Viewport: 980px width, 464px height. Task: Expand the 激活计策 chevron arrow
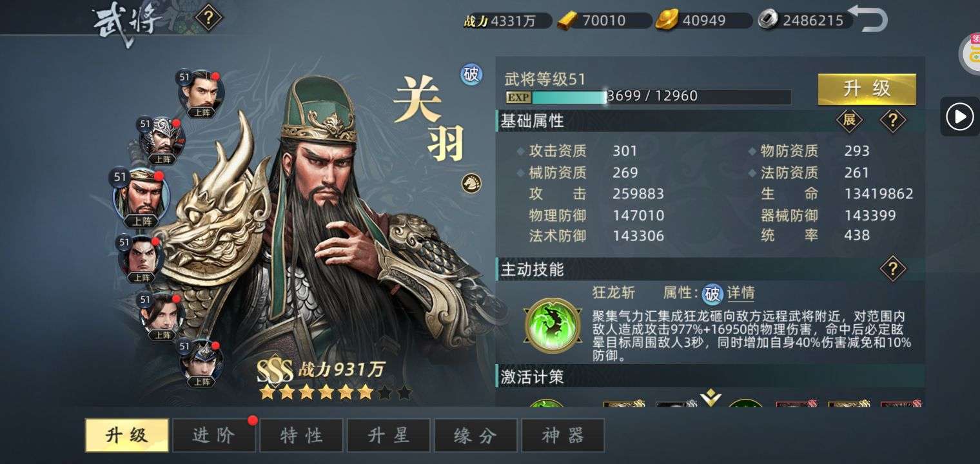click(710, 398)
